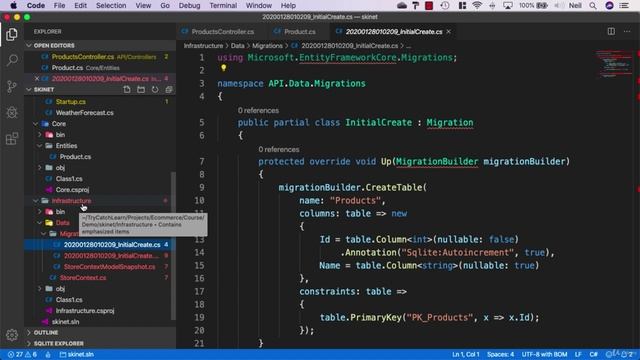The image size is (640, 360).
Task: Click the flame icon in status bar
Action: coord(48,354)
